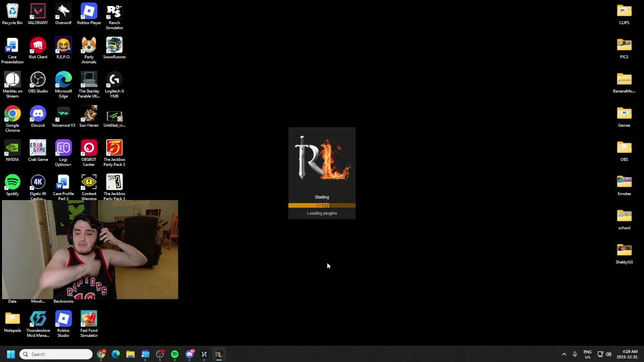Select the PICS folder on desktop
This screenshot has height=362, width=644.
(x=624, y=48)
